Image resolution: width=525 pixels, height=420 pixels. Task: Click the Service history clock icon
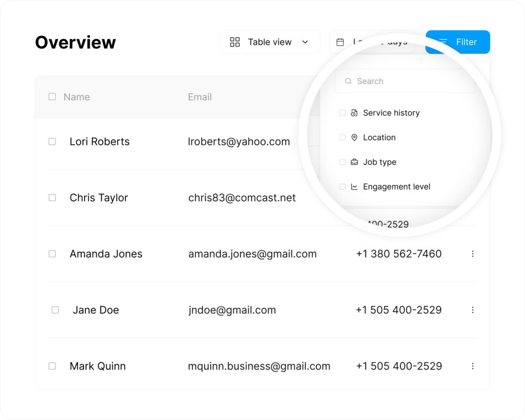tap(354, 113)
